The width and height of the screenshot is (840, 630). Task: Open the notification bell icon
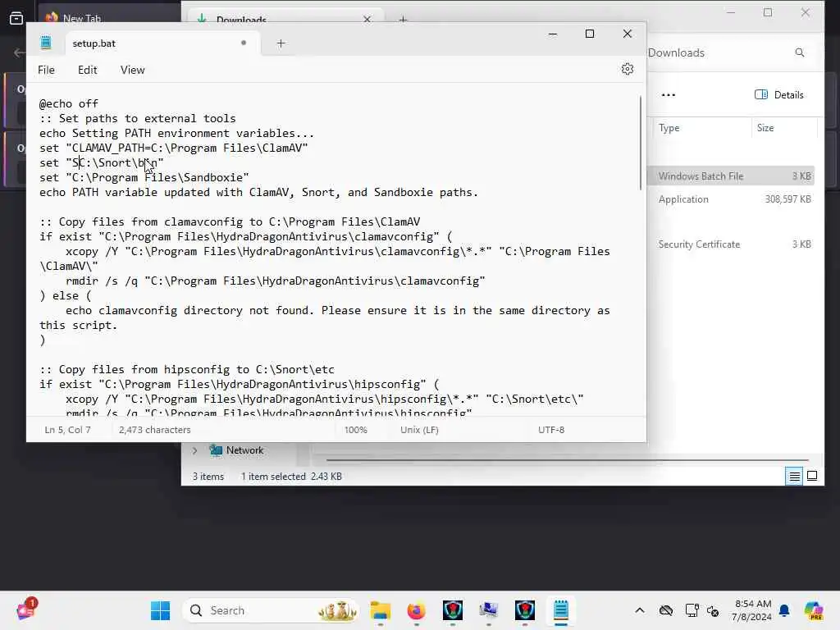point(784,610)
